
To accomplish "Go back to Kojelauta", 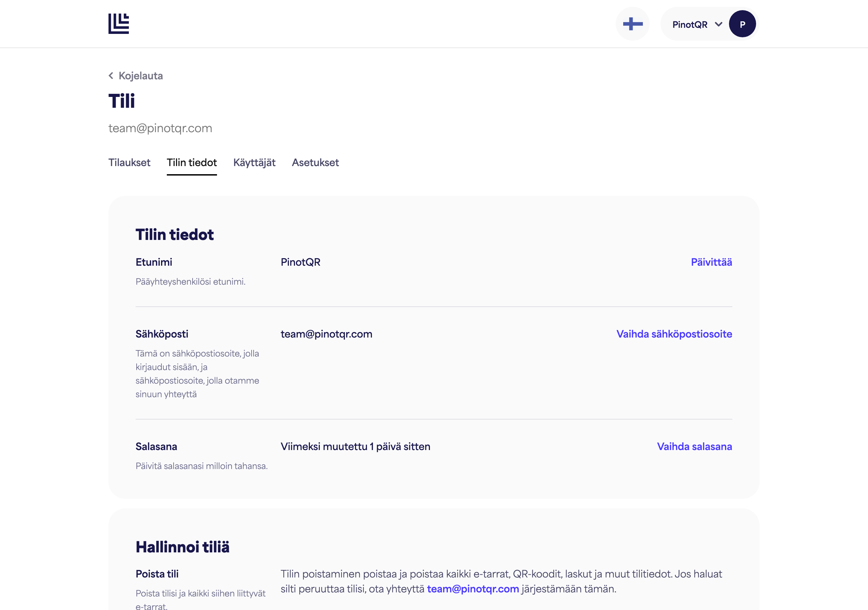I will (141, 76).
